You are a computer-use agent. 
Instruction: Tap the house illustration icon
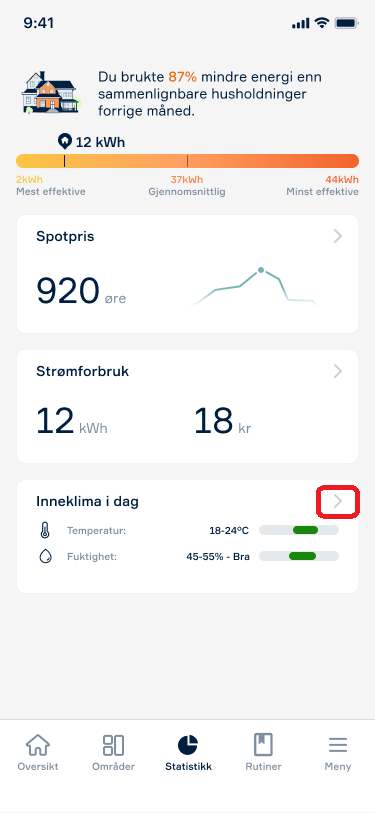[51, 93]
